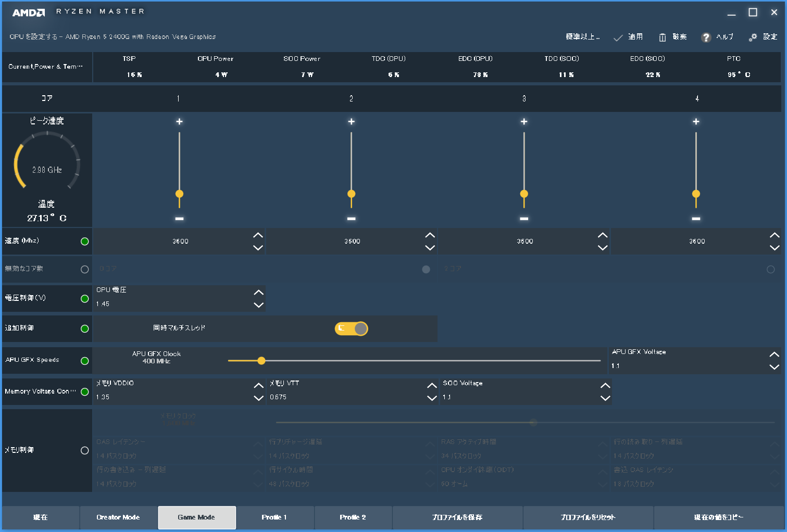Click the apply text button
The height and width of the screenshot is (532, 787).
(x=635, y=37)
